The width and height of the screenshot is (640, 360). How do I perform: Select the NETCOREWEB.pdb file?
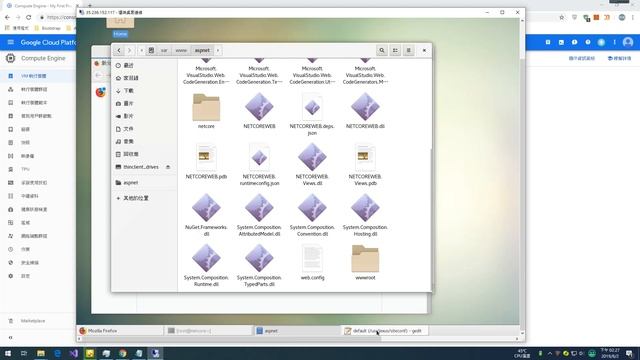[x=206, y=161]
